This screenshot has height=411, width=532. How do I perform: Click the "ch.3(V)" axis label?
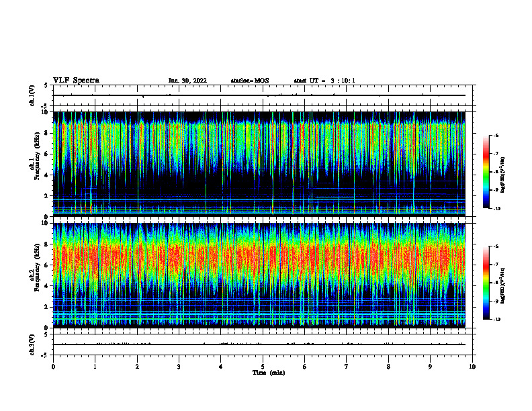[x=32, y=345]
